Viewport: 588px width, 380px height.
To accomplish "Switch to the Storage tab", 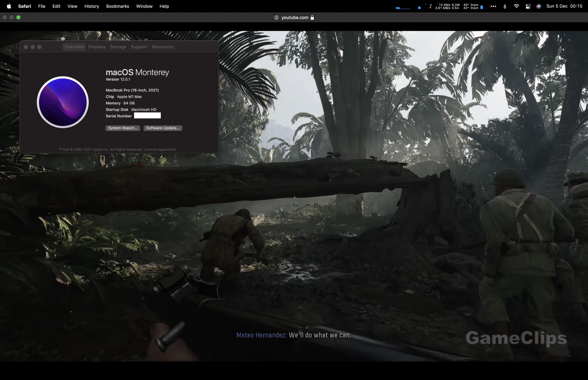I will click(x=118, y=47).
